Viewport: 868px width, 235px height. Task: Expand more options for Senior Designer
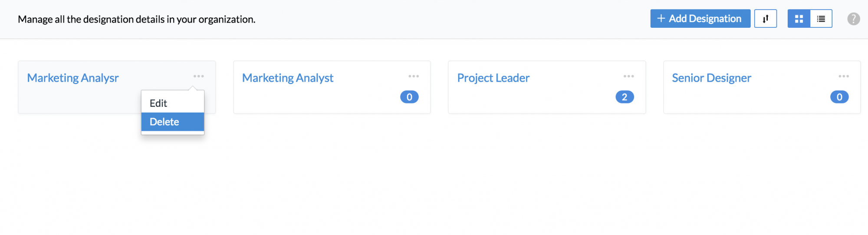click(844, 76)
